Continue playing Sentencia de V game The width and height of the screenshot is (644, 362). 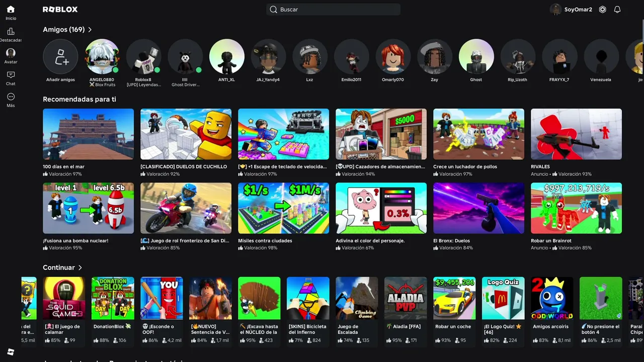coord(210,298)
